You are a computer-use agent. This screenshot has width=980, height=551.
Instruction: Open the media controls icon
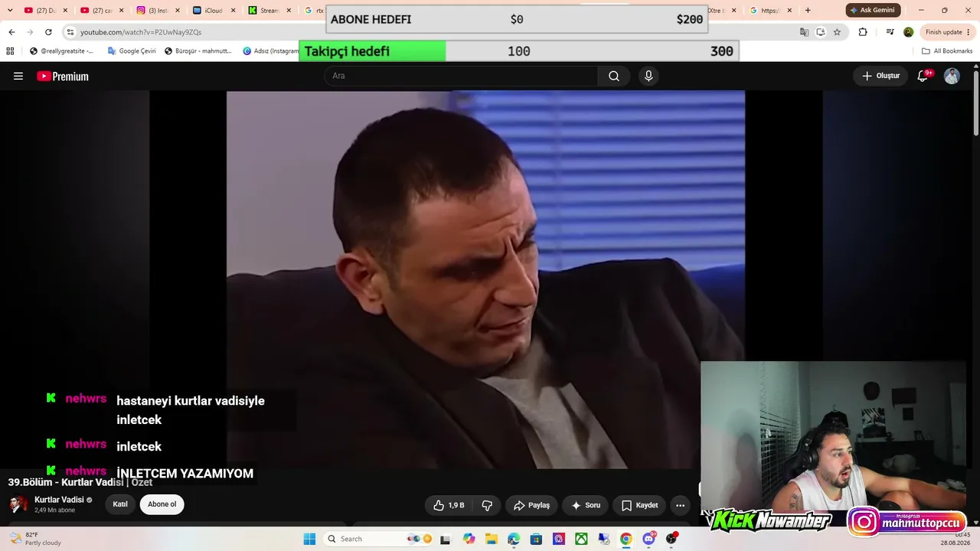tap(890, 32)
